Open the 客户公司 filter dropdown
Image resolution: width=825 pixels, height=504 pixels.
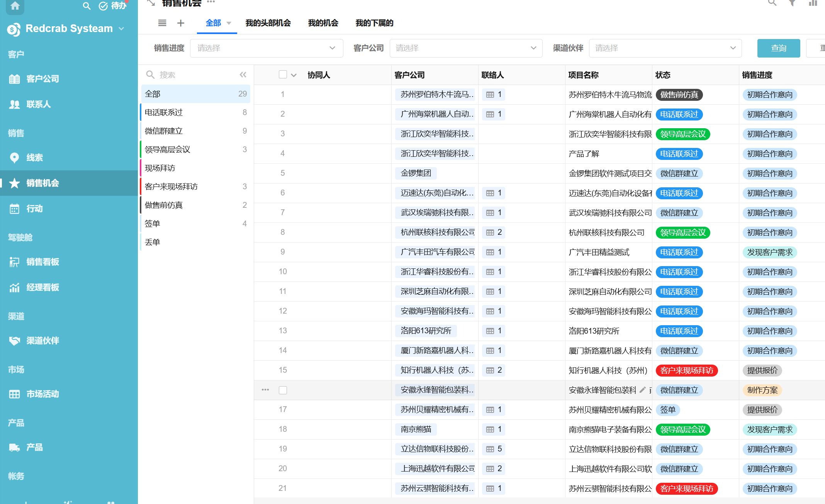466,48
